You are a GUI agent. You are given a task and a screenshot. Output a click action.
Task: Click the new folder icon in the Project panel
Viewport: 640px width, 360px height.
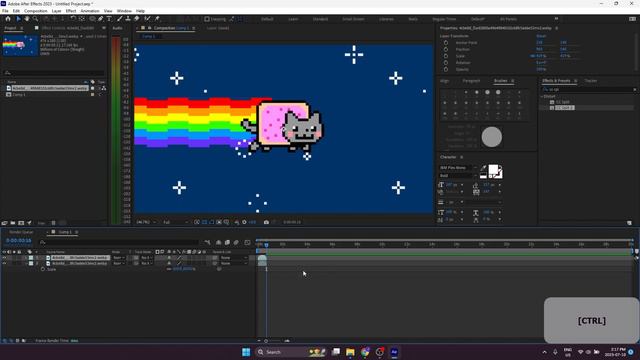[x=13, y=223]
